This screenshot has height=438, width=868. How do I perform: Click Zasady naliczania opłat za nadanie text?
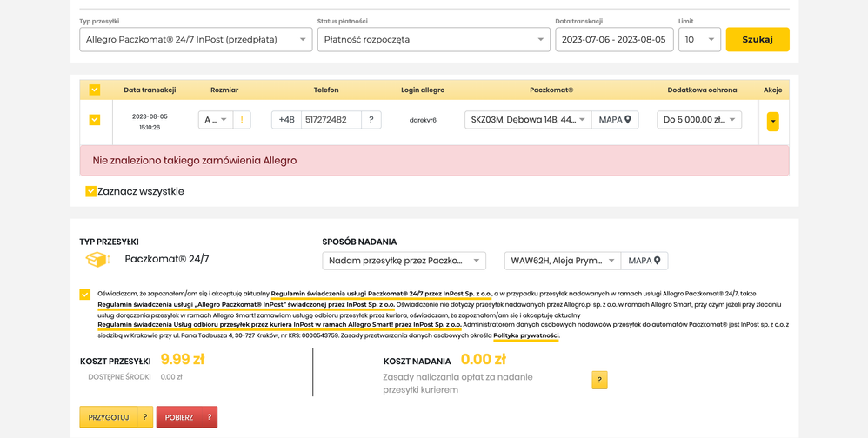(x=457, y=383)
